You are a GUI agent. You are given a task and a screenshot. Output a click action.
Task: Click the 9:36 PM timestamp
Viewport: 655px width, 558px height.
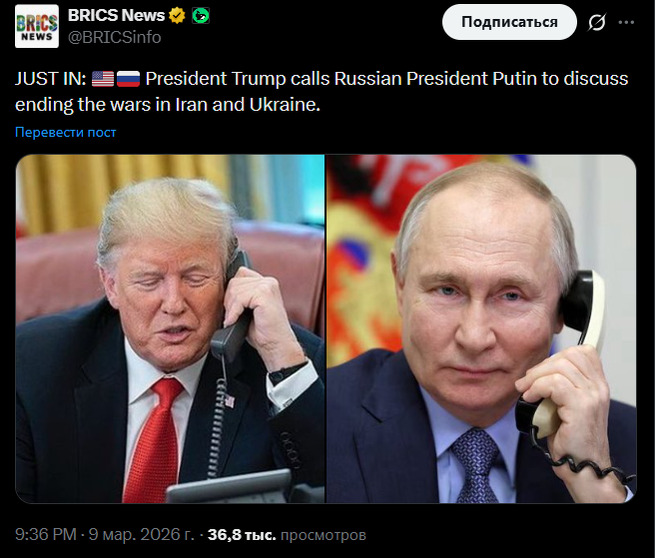point(46,535)
